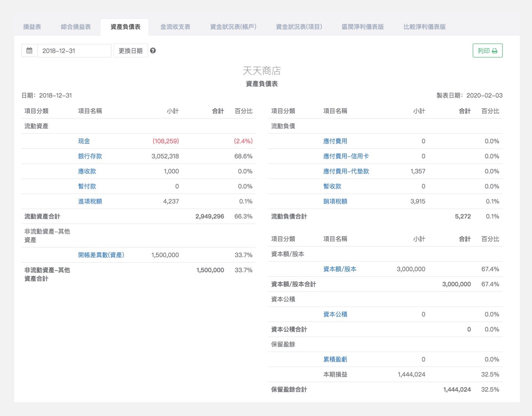Click the 列印 print button
This screenshot has width=532, height=416.
488,51
